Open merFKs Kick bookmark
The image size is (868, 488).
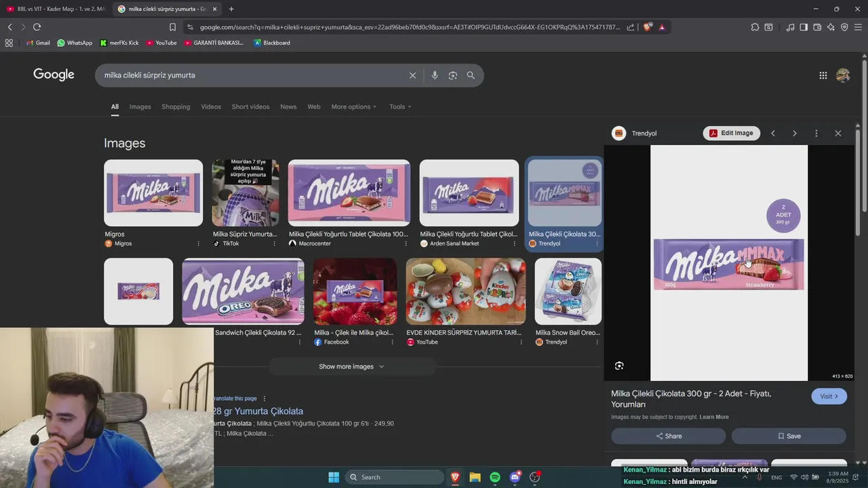coord(119,43)
